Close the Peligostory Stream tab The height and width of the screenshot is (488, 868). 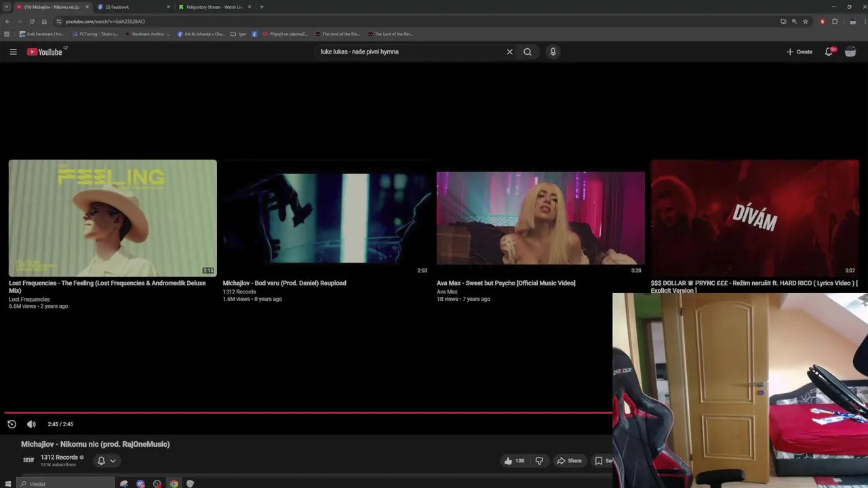250,7
